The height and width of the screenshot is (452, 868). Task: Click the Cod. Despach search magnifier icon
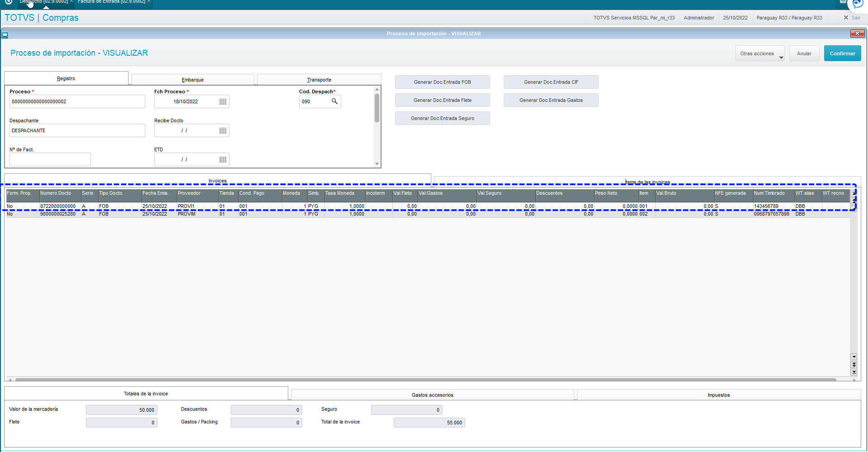pyautogui.click(x=334, y=101)
